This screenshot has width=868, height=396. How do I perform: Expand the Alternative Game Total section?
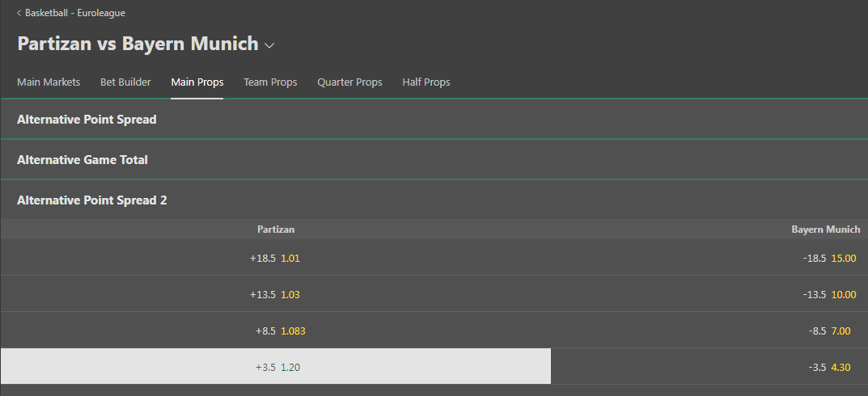coord(83,160)
